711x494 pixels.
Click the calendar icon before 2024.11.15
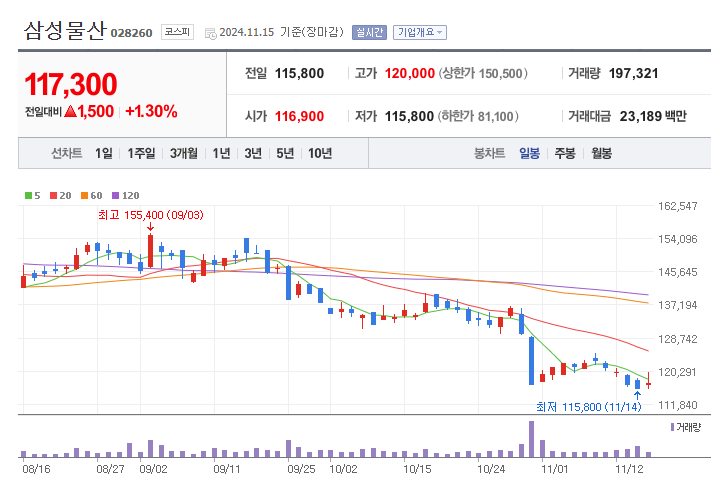[x=210, y=33]
